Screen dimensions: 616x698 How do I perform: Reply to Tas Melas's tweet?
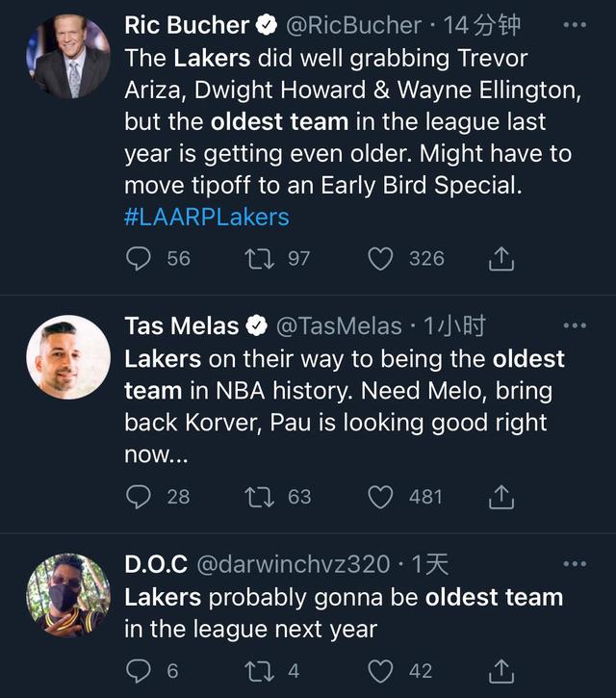click(x=140, y=497)
